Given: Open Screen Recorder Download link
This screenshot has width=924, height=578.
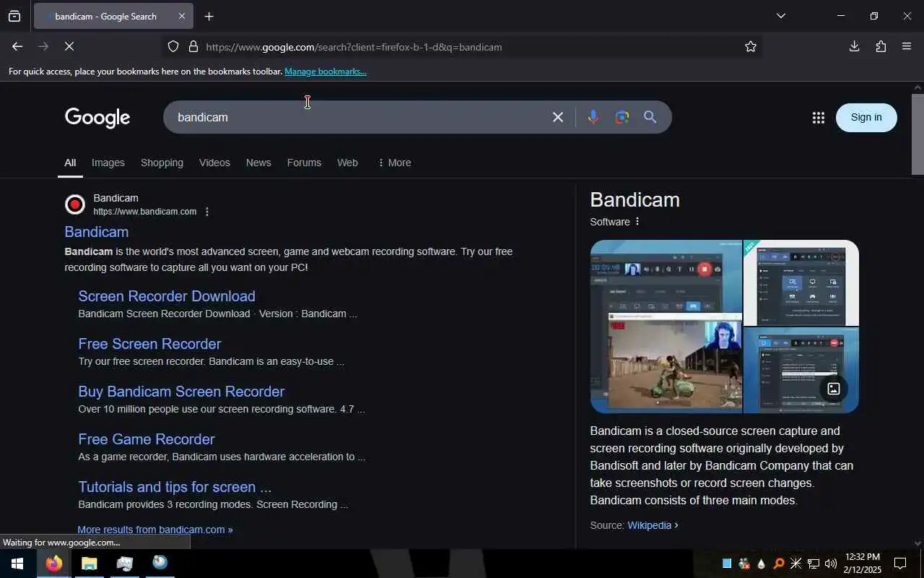Looking at the screenshot, I should tap(167, 296).
